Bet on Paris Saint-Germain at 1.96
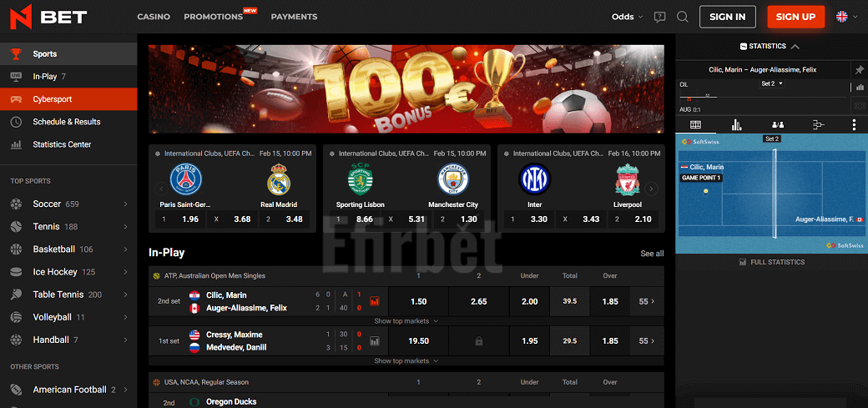Screen dimensions: 868x408 click(x=180, y=219)
